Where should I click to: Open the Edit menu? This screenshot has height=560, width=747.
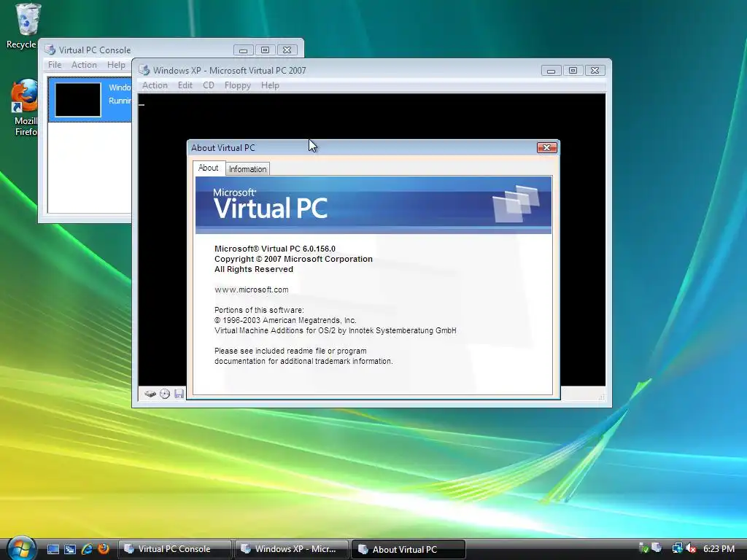(185, 85)
